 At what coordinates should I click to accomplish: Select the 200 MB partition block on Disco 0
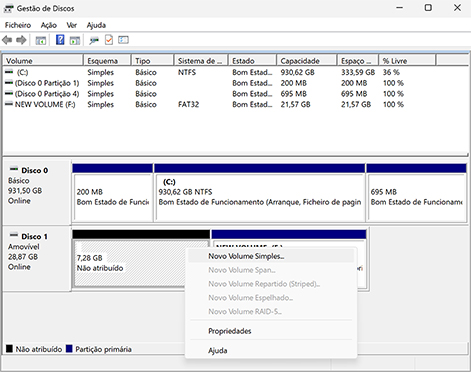pos(113,192)
